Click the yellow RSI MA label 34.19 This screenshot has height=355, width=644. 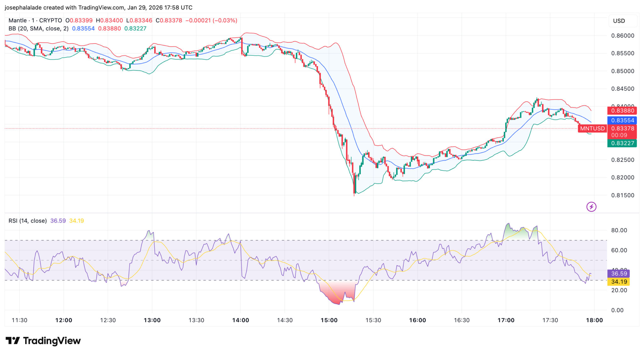coord(619,282)
